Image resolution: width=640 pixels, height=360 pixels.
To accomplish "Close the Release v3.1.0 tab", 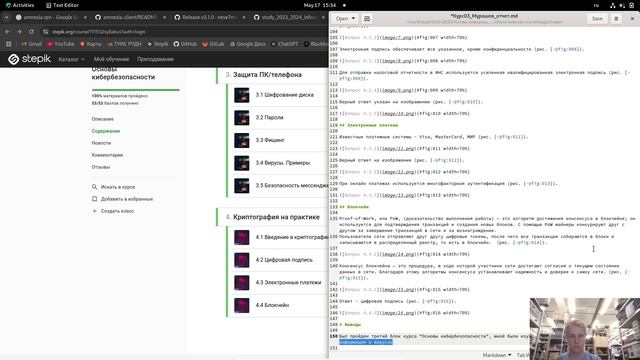I will tap(244, 17).
